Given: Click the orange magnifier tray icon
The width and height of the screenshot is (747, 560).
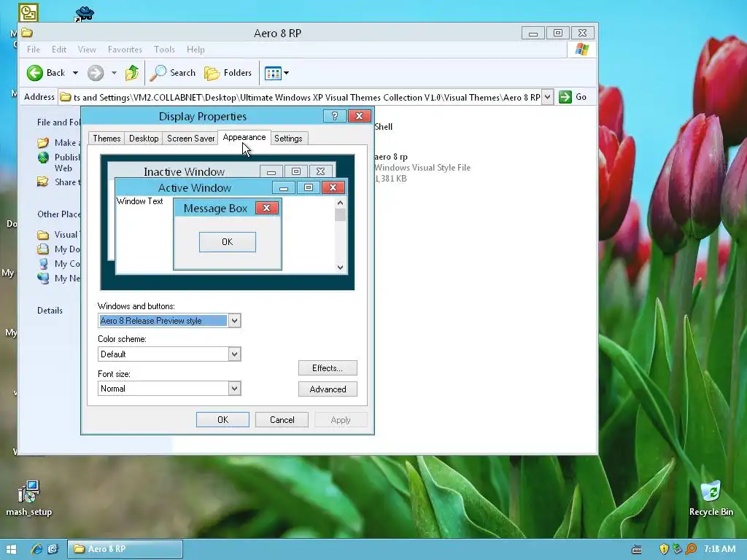Looking at the screenshot, I should 690,549.
